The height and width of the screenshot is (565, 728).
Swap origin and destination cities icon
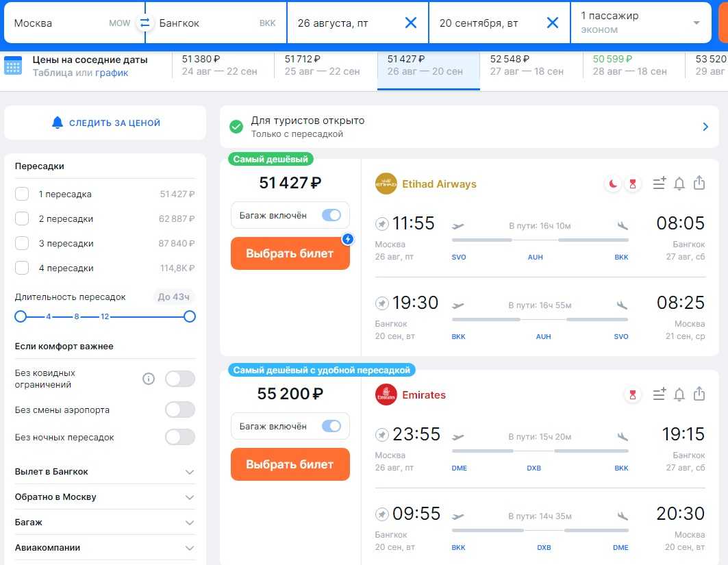[145, 23]
